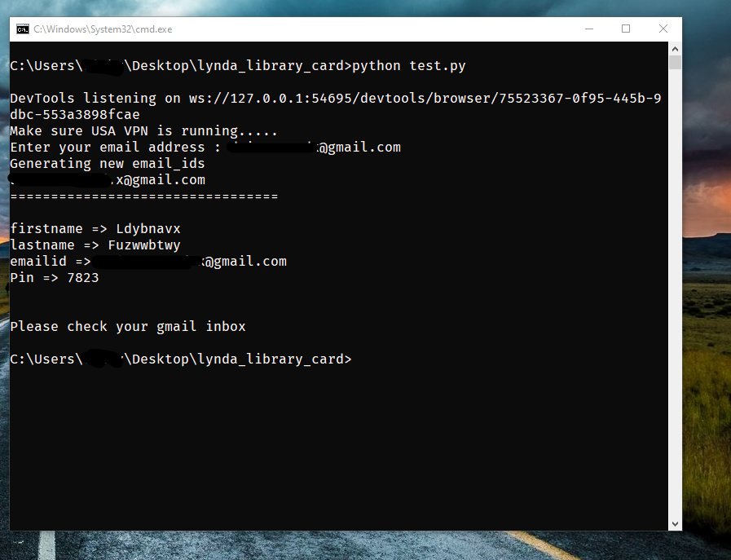Viewport: 731px width, 560px height.
Task: Click the row of equals signs separator
Action: coord(143,196)
